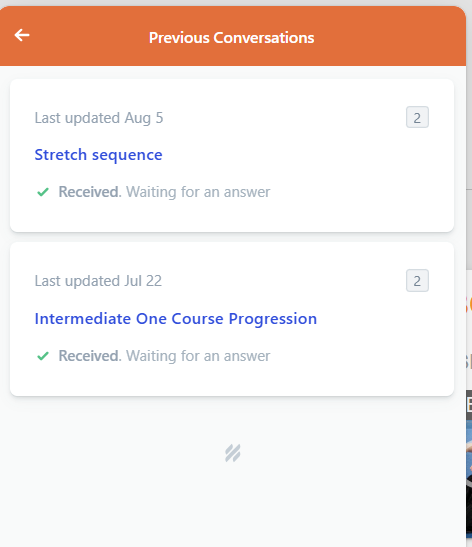Click the Previous Conversations header title
Screen dimensions: 472x547
[232, 38]
